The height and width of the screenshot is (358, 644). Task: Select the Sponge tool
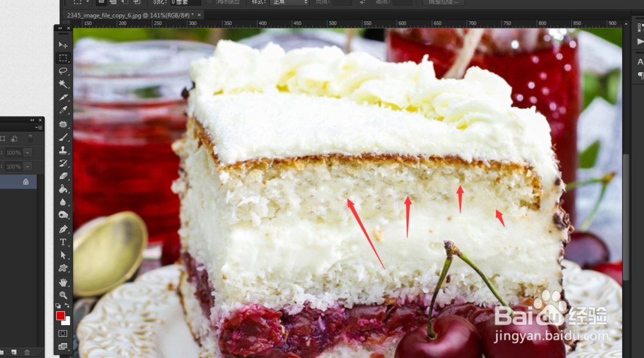click(63, 215)
